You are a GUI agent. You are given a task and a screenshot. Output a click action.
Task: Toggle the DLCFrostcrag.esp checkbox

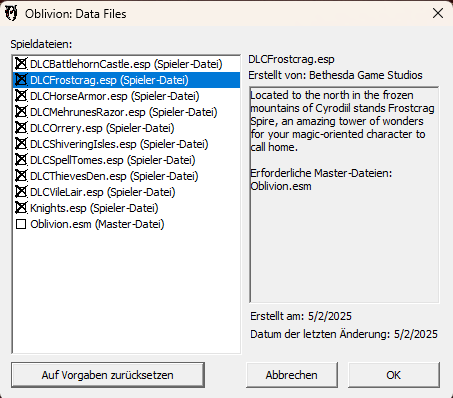point(21,80)
